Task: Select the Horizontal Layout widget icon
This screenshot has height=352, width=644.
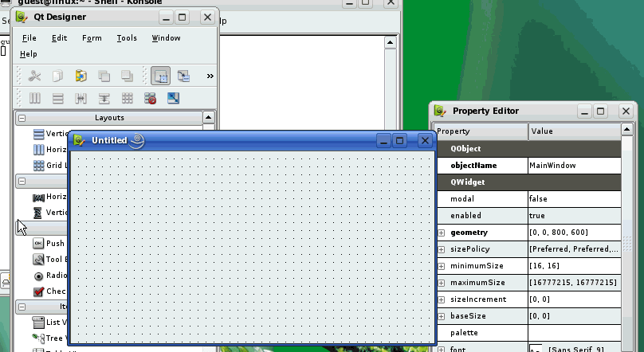Action: [38, 150]
